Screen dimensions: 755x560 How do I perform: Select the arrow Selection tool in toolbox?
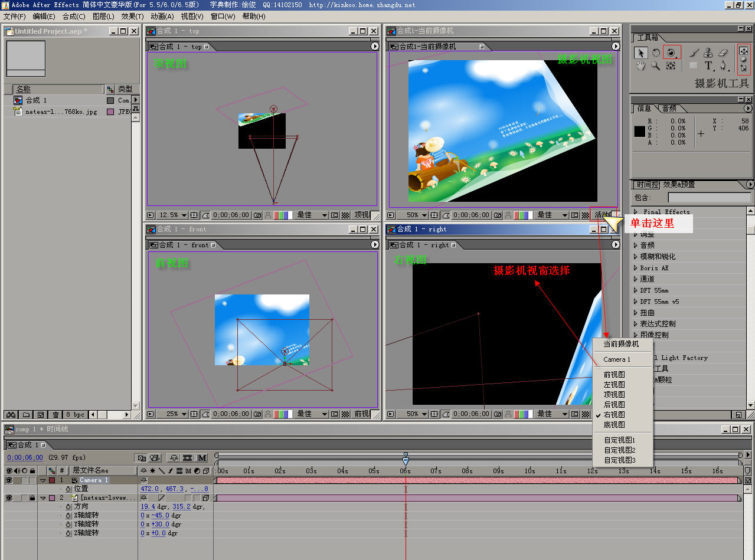pos(640,53)
